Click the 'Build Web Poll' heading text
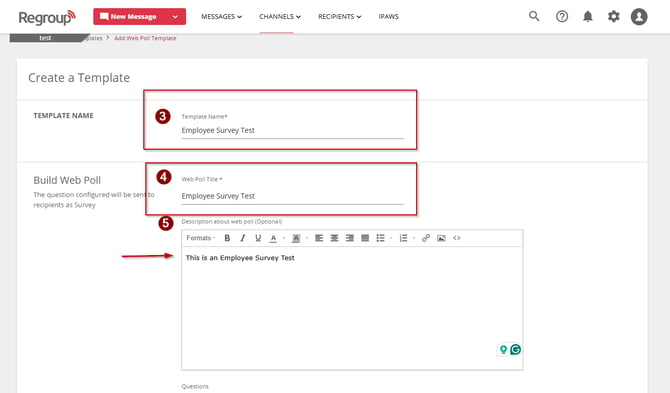This screenshot has height=393, width=670. click(67, 180)
